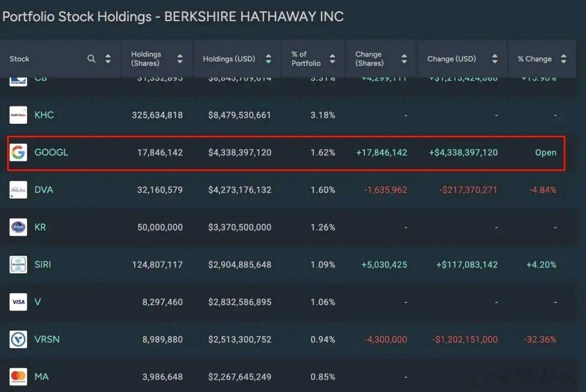
Task: Open the GOOGL ticker link
Action: (51, 153)
